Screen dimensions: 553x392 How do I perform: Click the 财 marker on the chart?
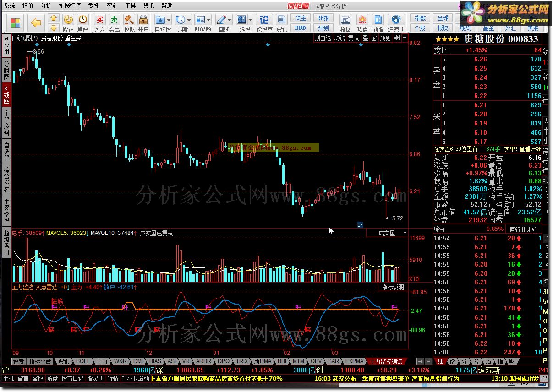(x=360, y=224)
